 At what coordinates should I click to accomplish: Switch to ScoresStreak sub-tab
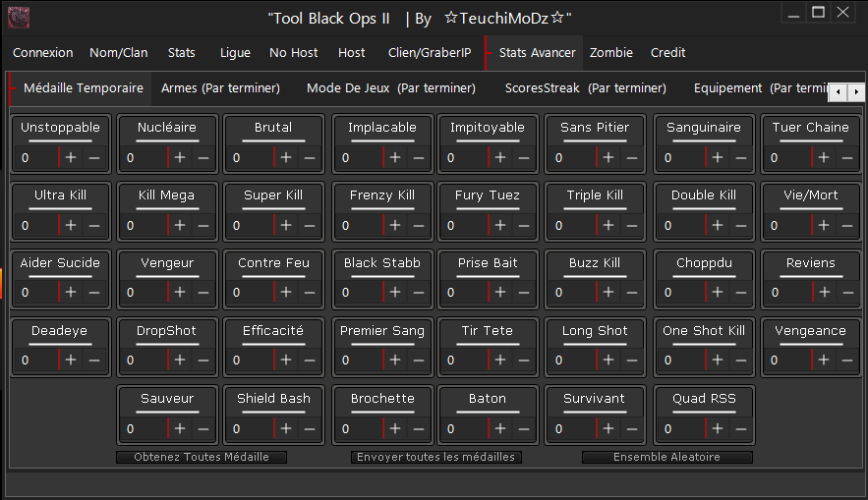coord(586,88)
